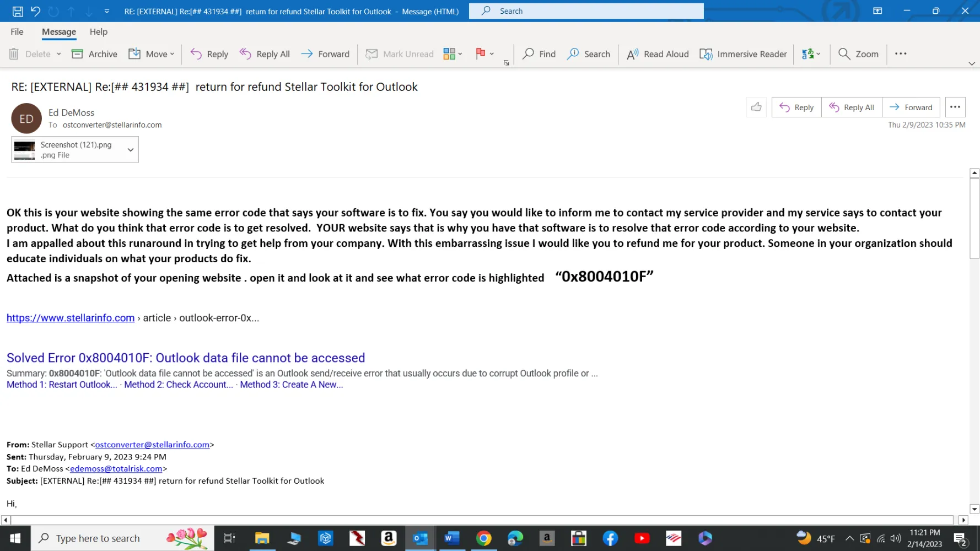Click Forward in message header
This screenshot has height=551, width=980.
pyautogui.click(x=911, y=107)
